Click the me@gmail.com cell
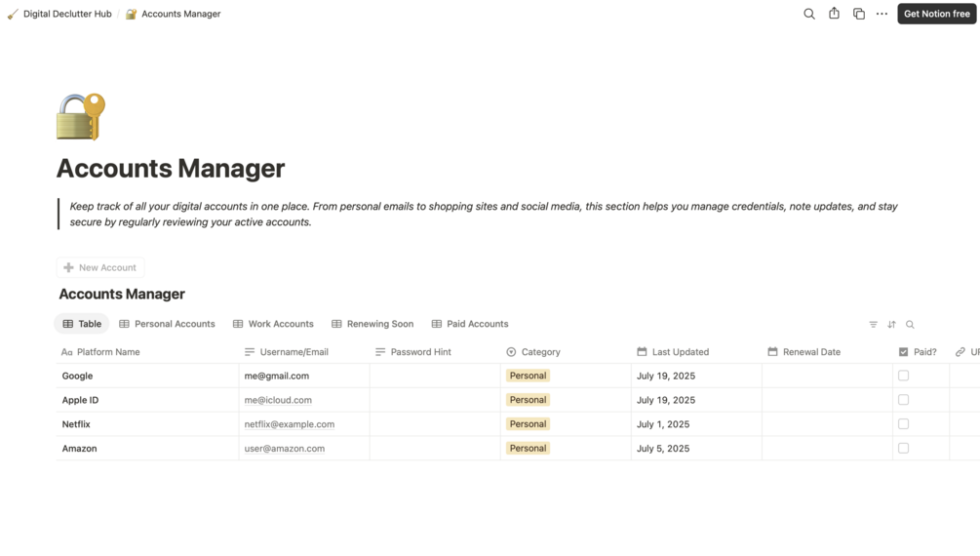The image size is (980, 556). (304, 376)
